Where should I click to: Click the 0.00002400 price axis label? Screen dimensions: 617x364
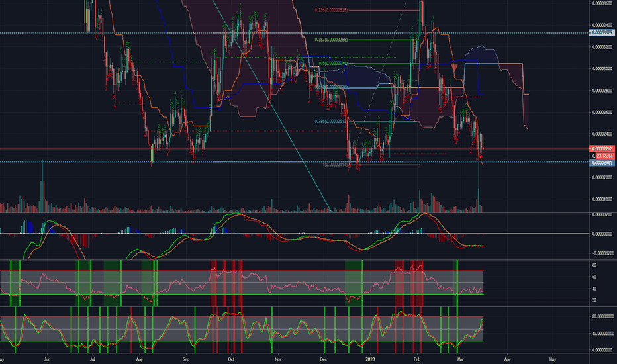602,134
